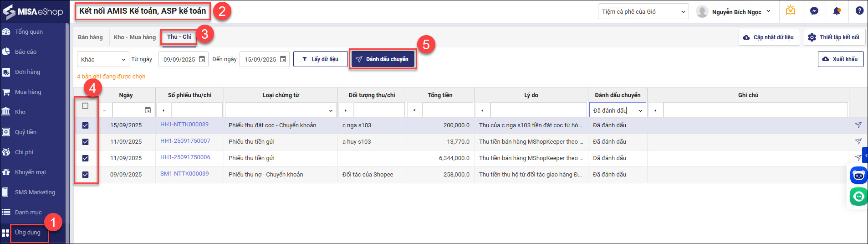
Task: Open the calendar icon in Đến ngày field
Action: pos(283,59)
